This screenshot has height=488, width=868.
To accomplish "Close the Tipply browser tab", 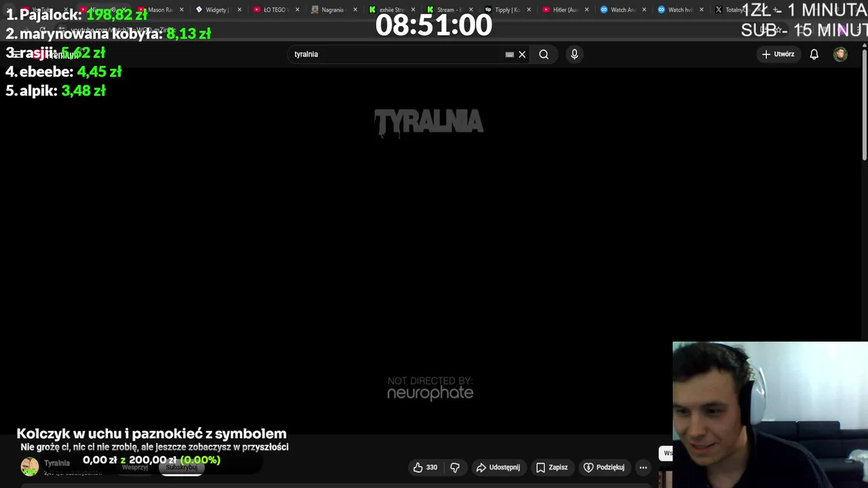I will 528,9.
